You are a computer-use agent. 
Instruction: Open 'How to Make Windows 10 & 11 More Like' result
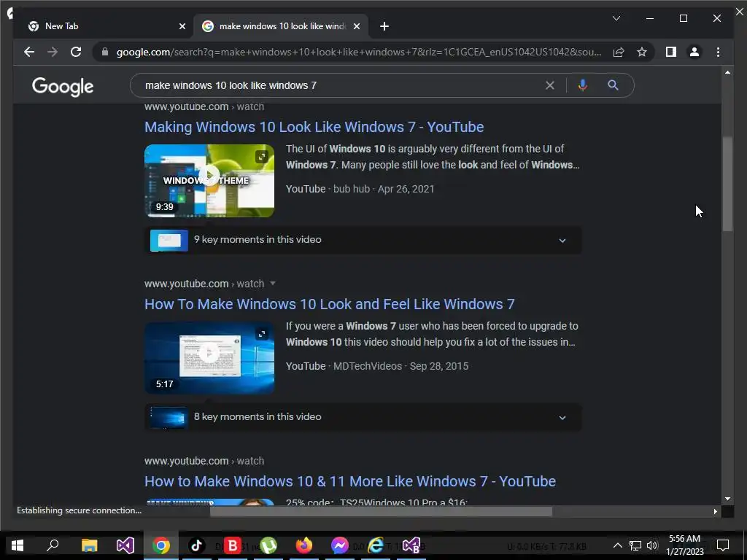pos(350,481)
